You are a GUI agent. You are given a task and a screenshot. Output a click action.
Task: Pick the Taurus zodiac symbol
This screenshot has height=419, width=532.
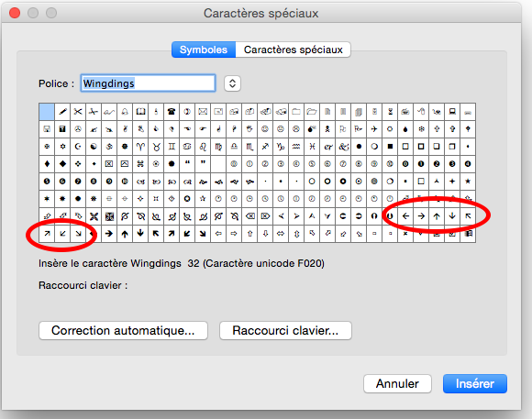coord(156,147)
